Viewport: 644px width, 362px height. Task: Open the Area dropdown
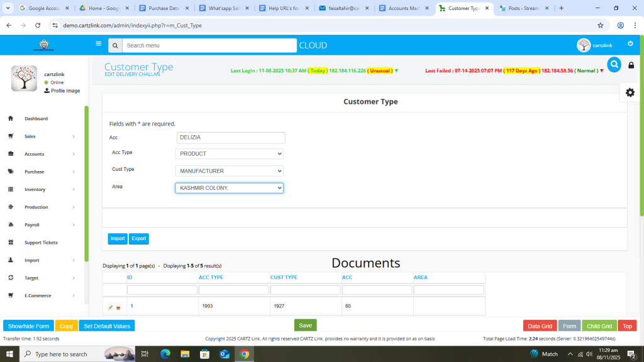pos(229,188)
